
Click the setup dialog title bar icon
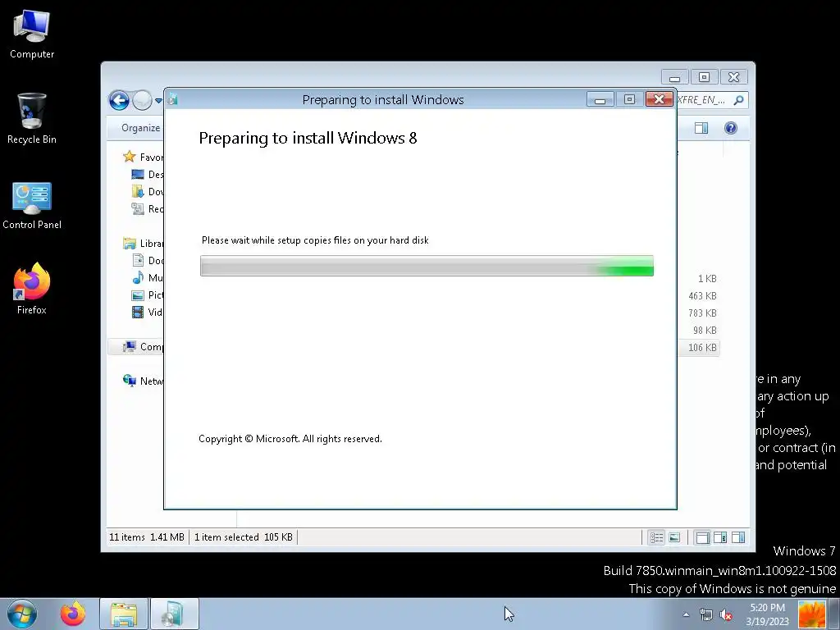(172, 99)
